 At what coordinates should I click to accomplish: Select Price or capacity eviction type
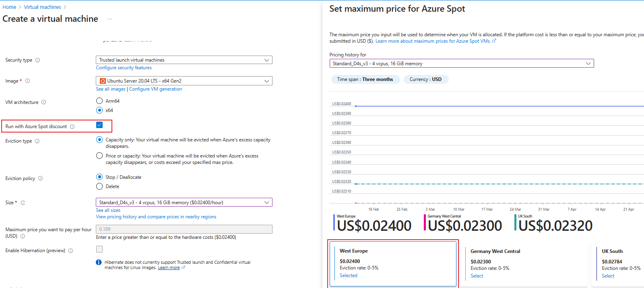pyautogui.click(x=99, y=156)
